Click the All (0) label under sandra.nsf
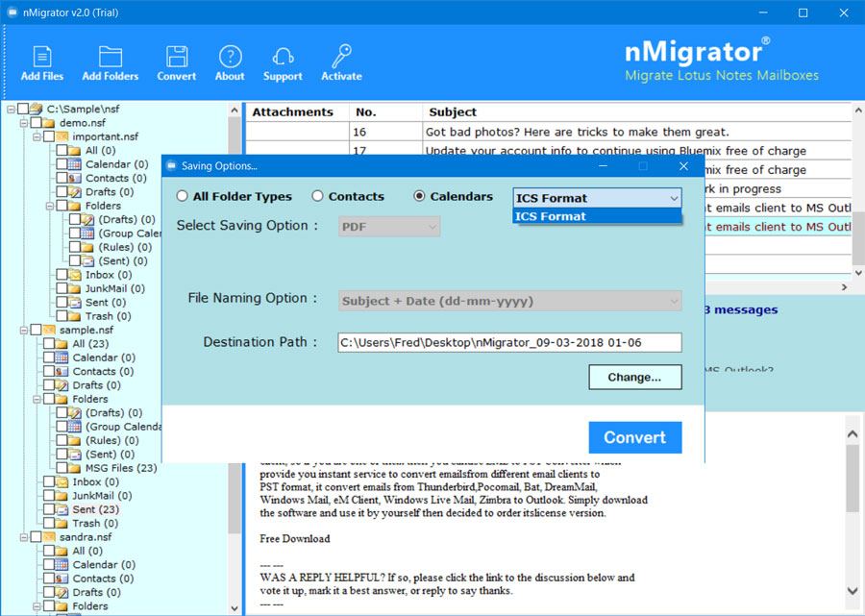865x616 pixels. coord(87,551)
